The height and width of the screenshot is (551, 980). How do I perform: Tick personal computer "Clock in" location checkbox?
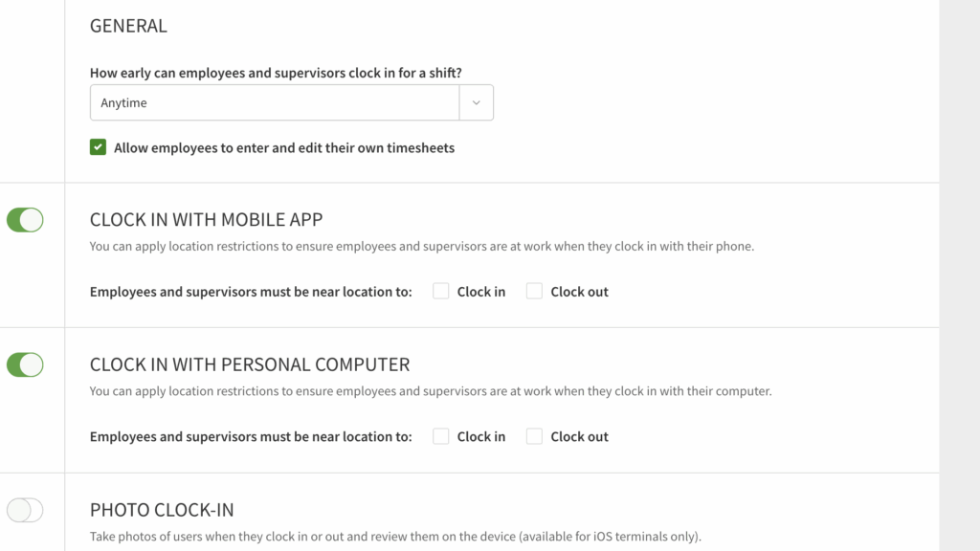pyautogui.click(x=441, y=436)
